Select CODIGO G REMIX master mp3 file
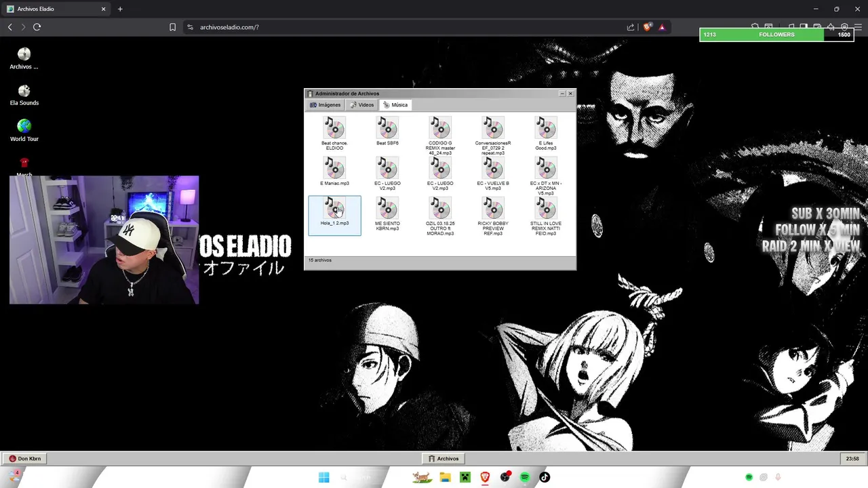This screenshot has height=488, width=868. (440, 136)
